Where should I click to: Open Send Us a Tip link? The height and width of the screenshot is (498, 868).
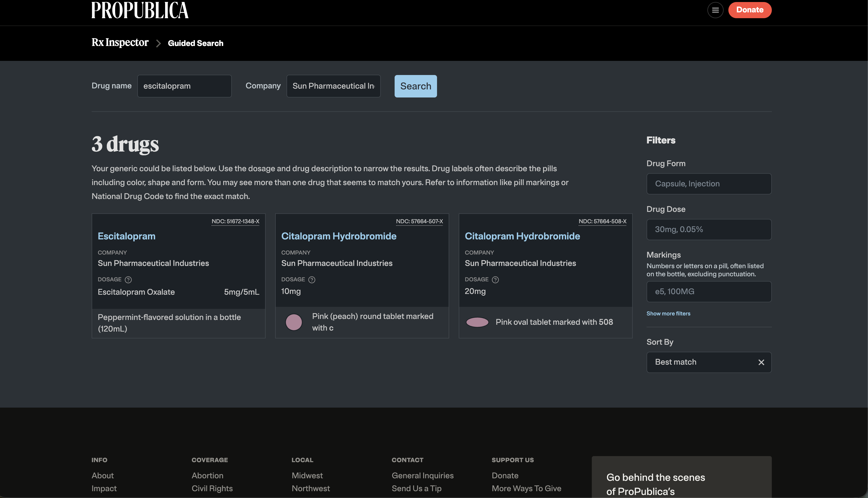(x=416, y=488)
